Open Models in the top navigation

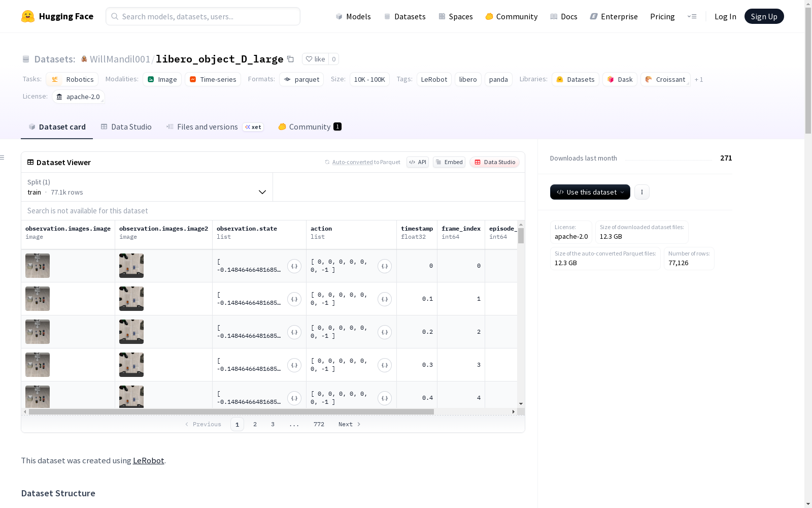coord(353,16)
